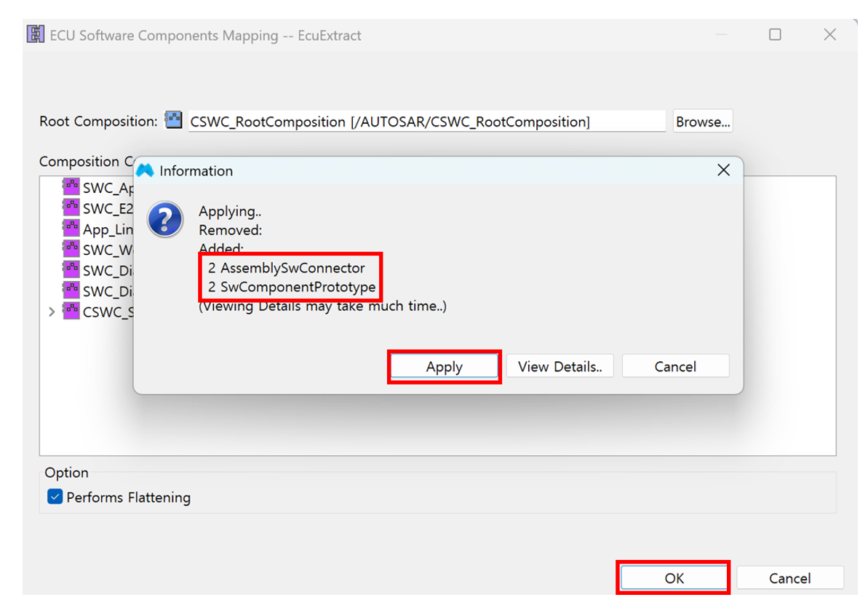Click the blue question mark icon
Screen dimensions: 868x608
pos(164,219)
